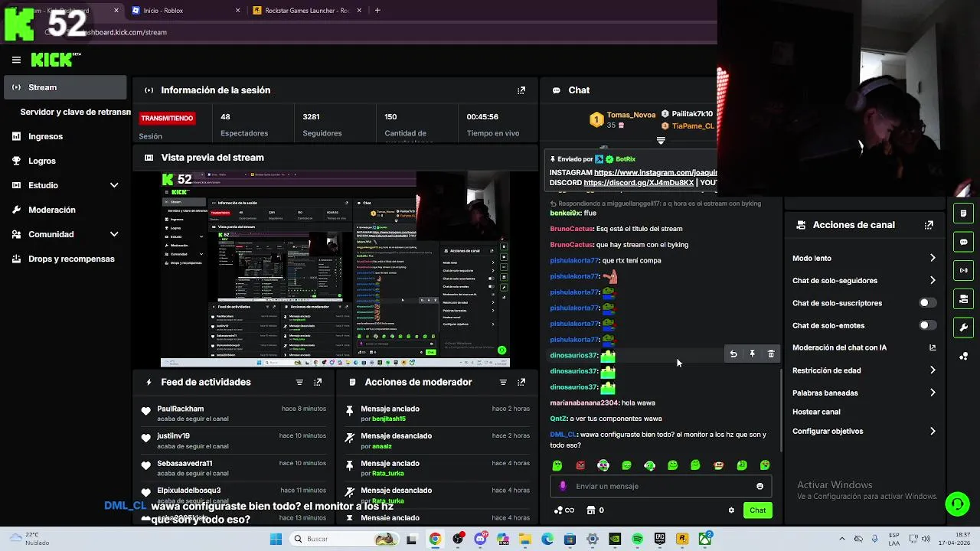Insert the angry red emote

pyautogui.click(x=580, y=465)
